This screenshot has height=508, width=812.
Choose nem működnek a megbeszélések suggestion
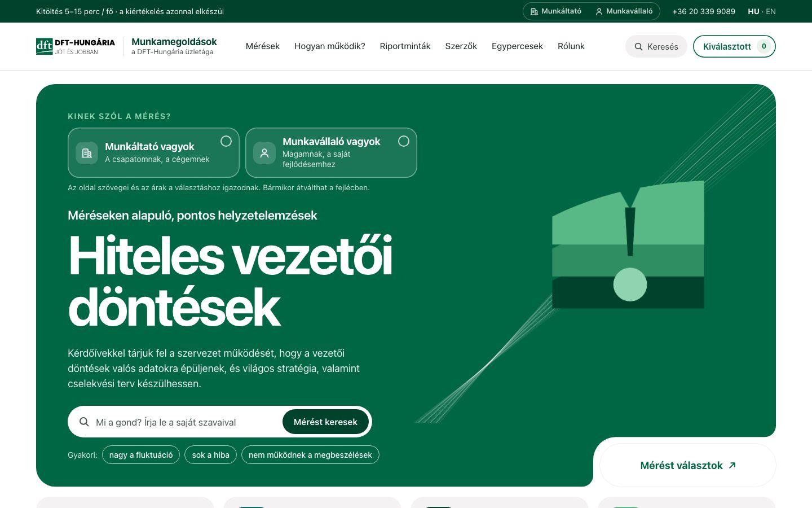(310, 455)
